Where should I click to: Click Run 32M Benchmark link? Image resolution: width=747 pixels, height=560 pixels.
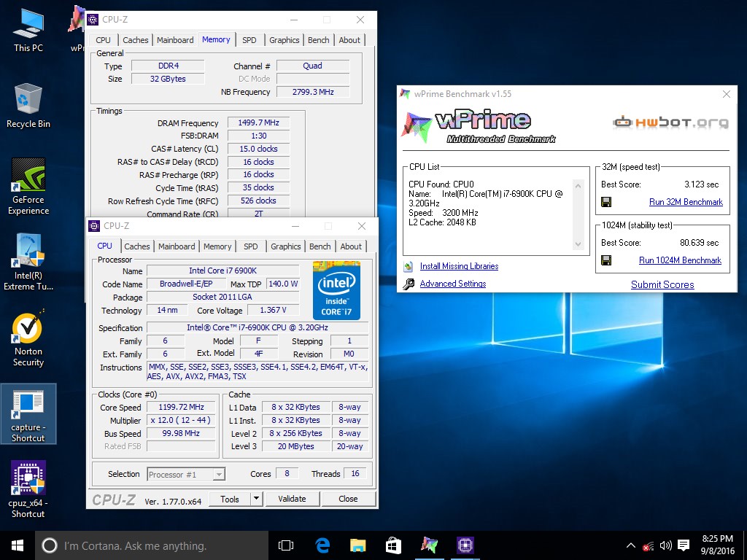(686, 202)
